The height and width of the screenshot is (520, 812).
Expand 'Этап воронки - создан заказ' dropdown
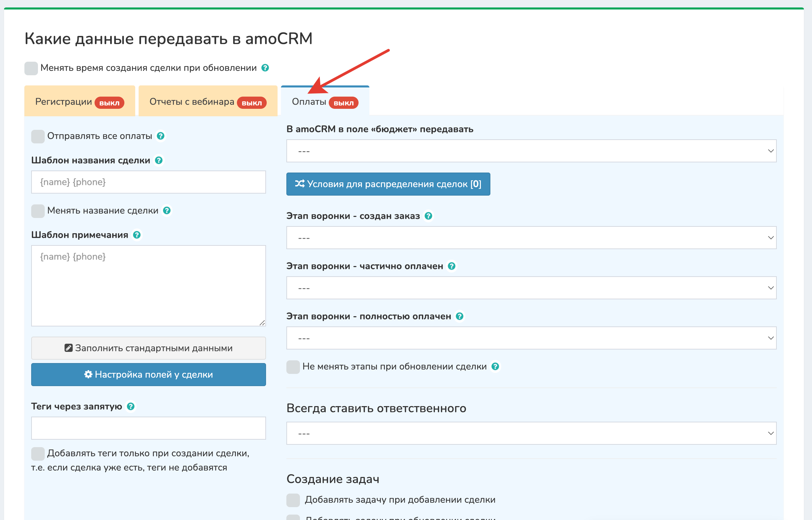[x=531, y=238]
